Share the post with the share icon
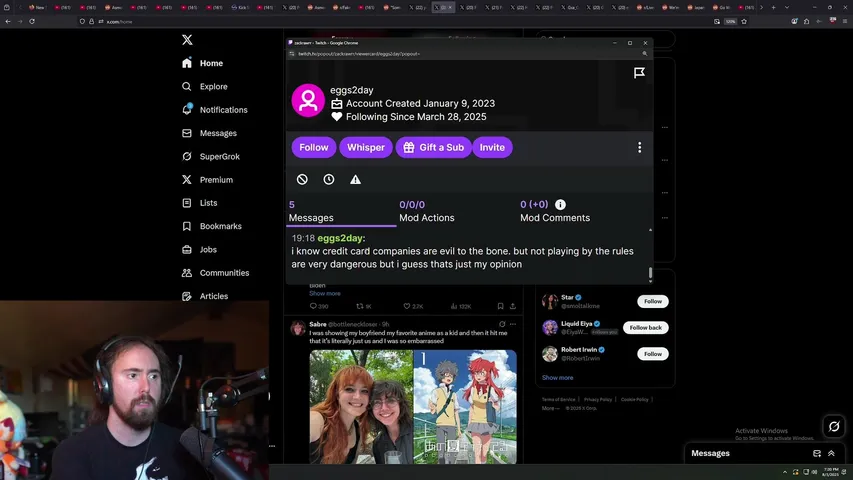 512,306
